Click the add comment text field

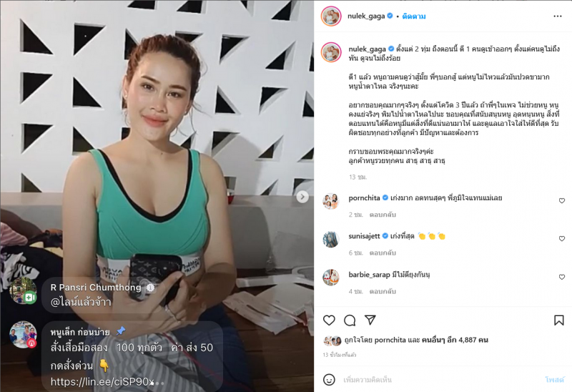tap(441, 380)
